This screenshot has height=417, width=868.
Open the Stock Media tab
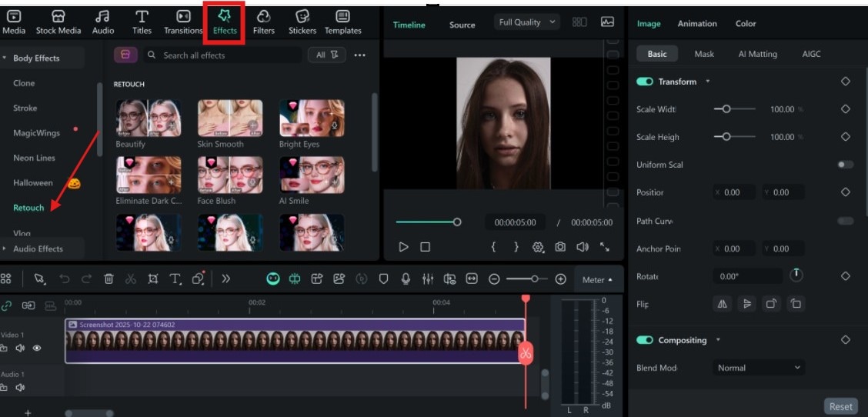pyautogui.click(x=58, y=23)
